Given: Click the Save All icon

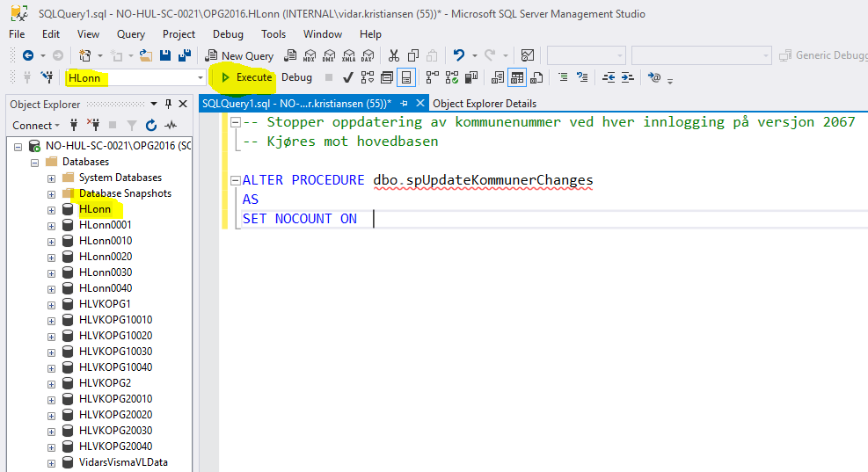Looking at the screenshot, I should point(185,55).
